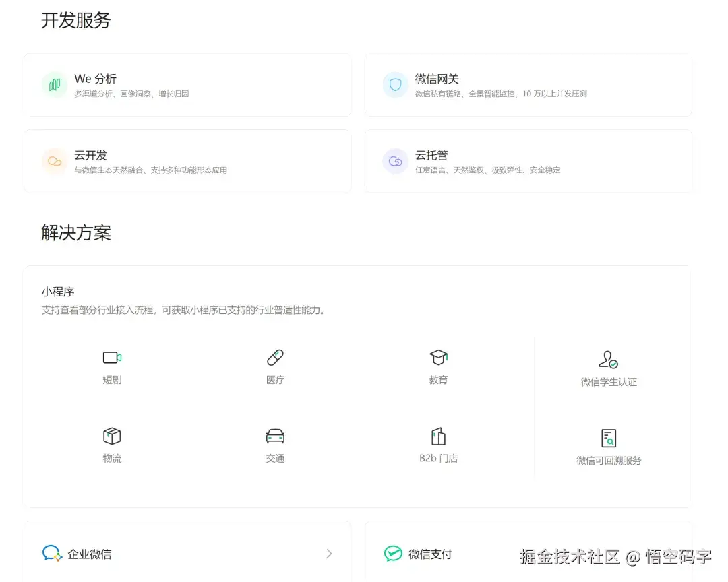This screenshot has width=728, height=582.
Task: Open the We 分析 title link
Action: (x=95, y=78)
